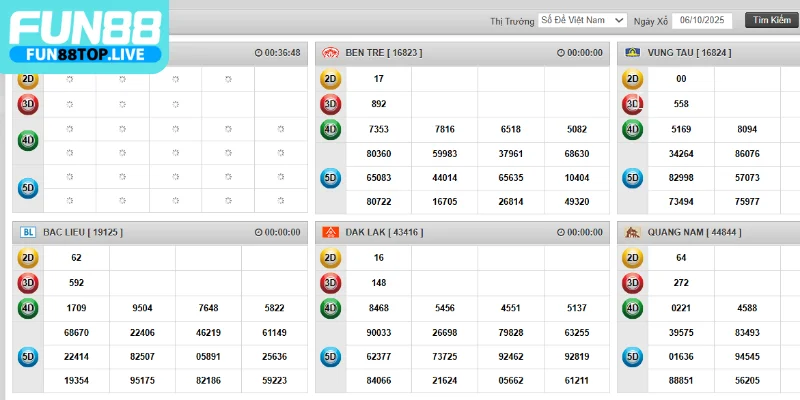Click the Ngày Xổ date field

(x=702, y=21)
